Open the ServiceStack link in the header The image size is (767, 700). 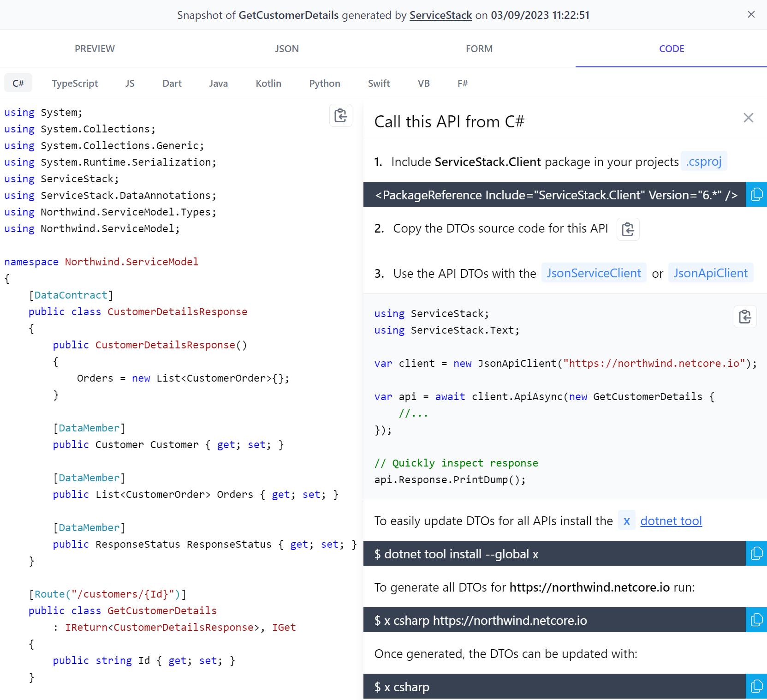coord(440,15)
